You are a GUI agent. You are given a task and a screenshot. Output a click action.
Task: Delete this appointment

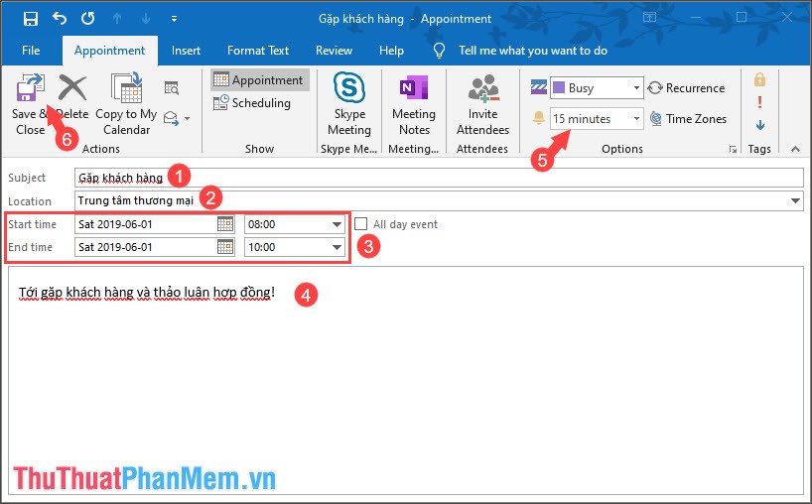click(72, 96)
